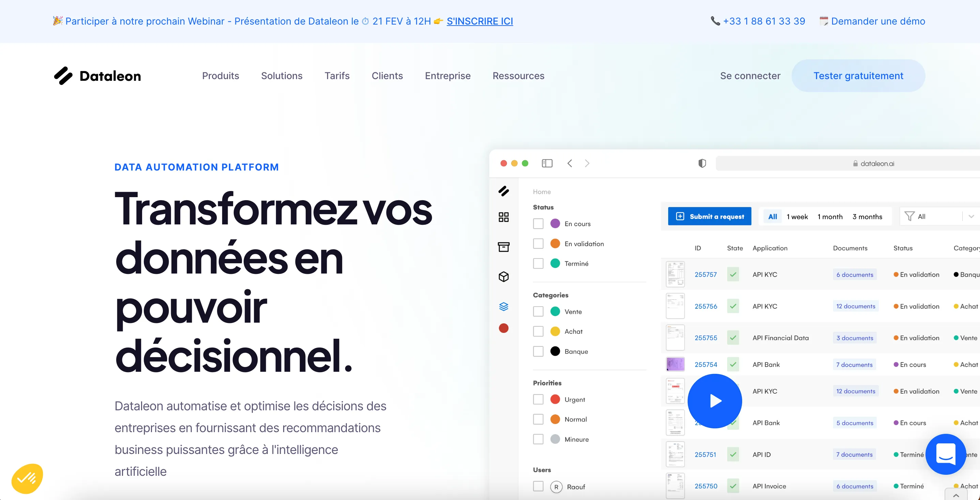Screen dimensions: 980x500
Task: Click the green check state for 255754
Action: [x=733, y=364]
